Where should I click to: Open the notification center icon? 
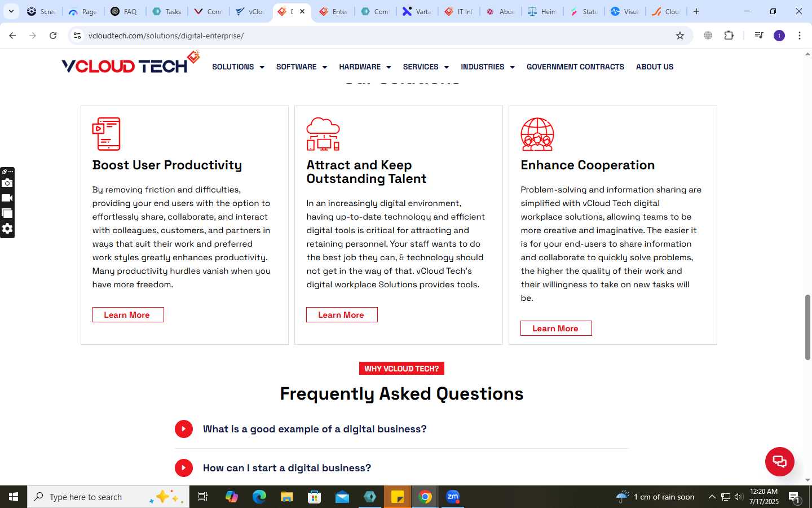(795, 497)
